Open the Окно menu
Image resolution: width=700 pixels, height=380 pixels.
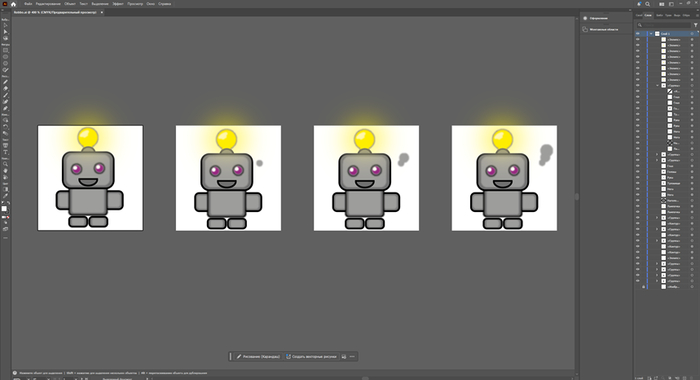point(150,4)
